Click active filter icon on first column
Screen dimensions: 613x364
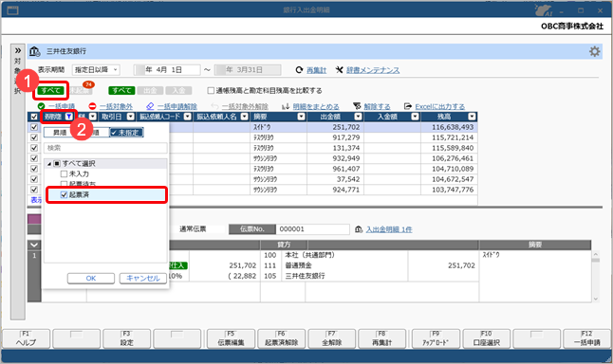(x=69, y=117)
